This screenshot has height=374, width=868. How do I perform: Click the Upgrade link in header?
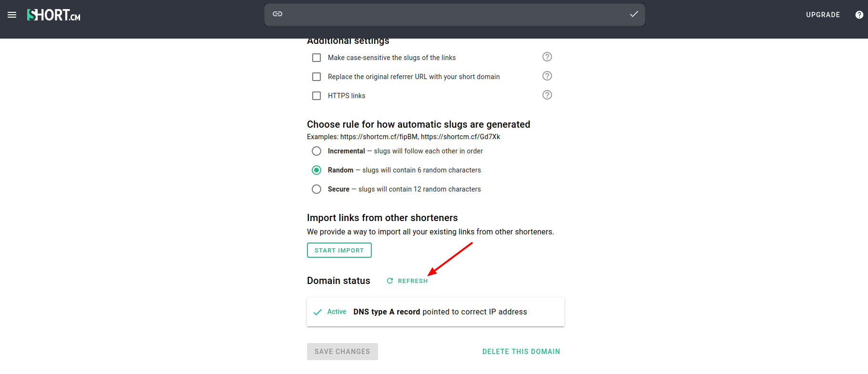tap(823, 15)
